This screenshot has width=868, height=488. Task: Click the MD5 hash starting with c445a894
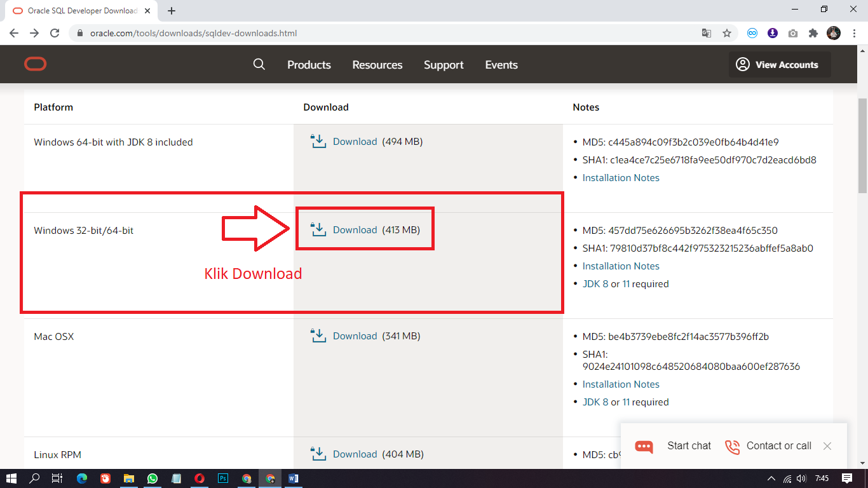[x=693, y=142]
